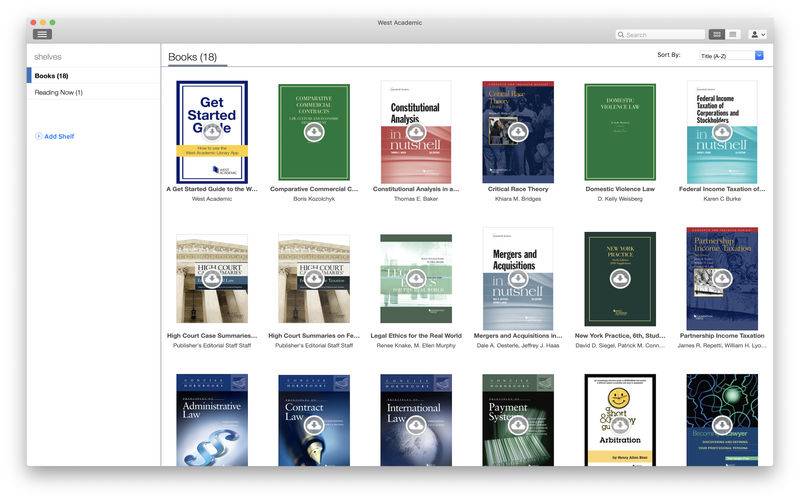Viewport: 800px width, 500px height.
Task: Download the Critical Race Theory book
Action: (x=518, y=132)
